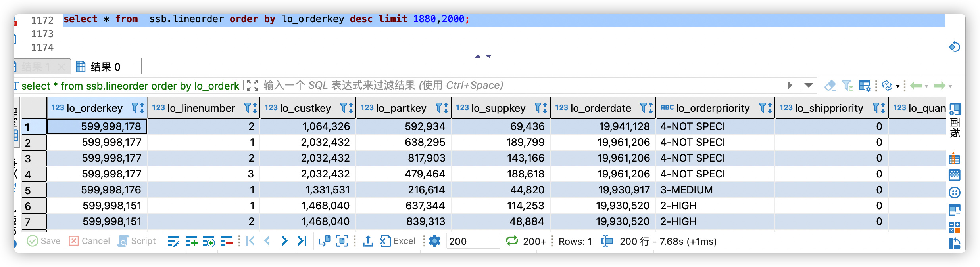Go to the last page of results
The width and height of the screenshot is (980, 267).
(x=302, y=241)
